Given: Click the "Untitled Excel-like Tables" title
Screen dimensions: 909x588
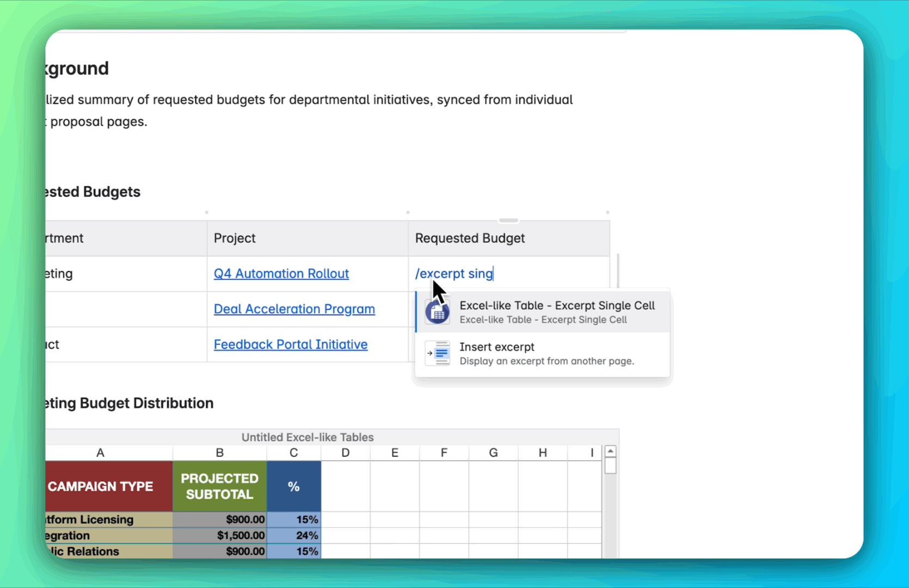Looking at the screenshot, I should tap(308, 437).
